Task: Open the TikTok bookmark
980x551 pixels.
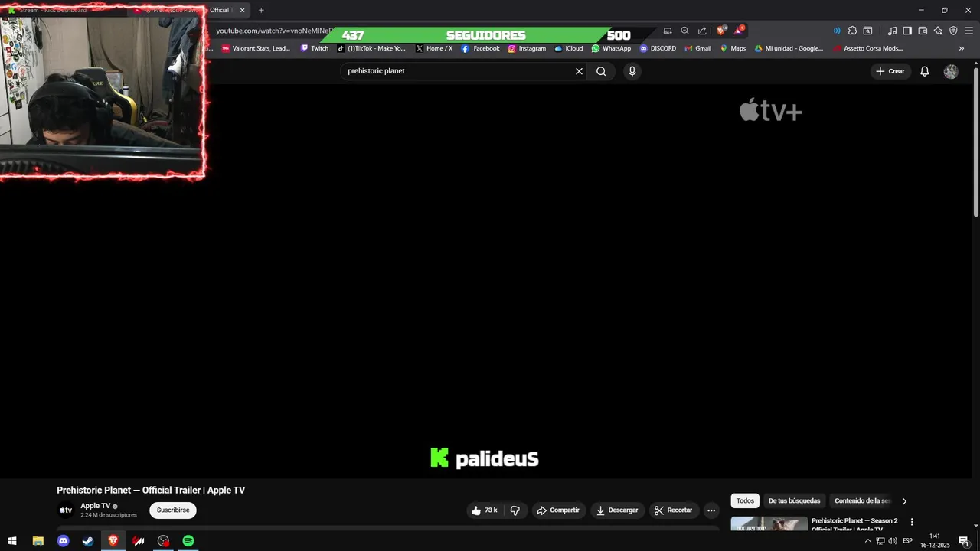Action: coord(371,48)
